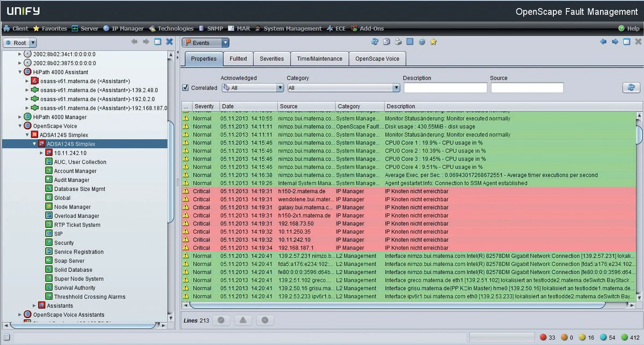Open the Technologies menu

[171, 28]
